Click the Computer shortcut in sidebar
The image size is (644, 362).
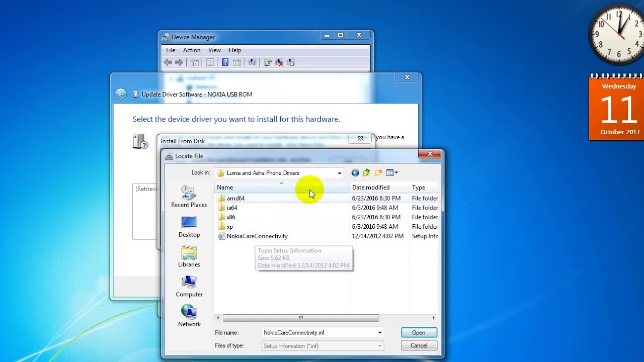click(189, 286)
